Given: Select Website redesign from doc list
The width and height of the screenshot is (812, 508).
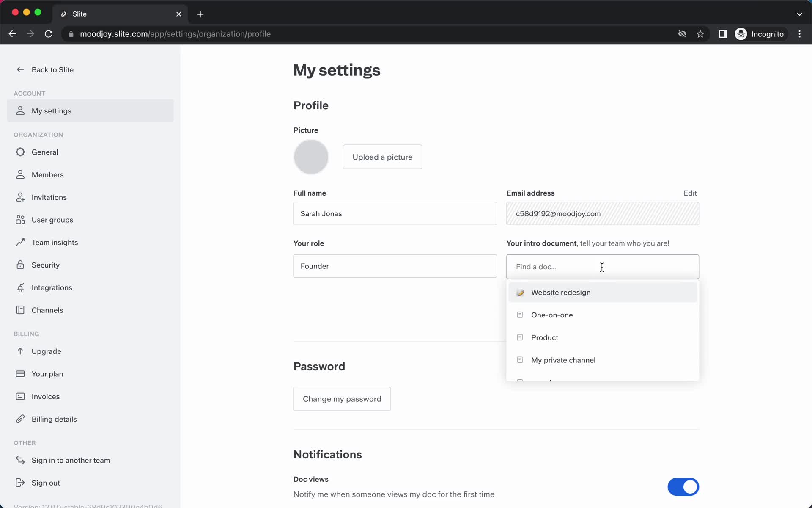Looking at the screenshot, I should [x=602, y=293].
